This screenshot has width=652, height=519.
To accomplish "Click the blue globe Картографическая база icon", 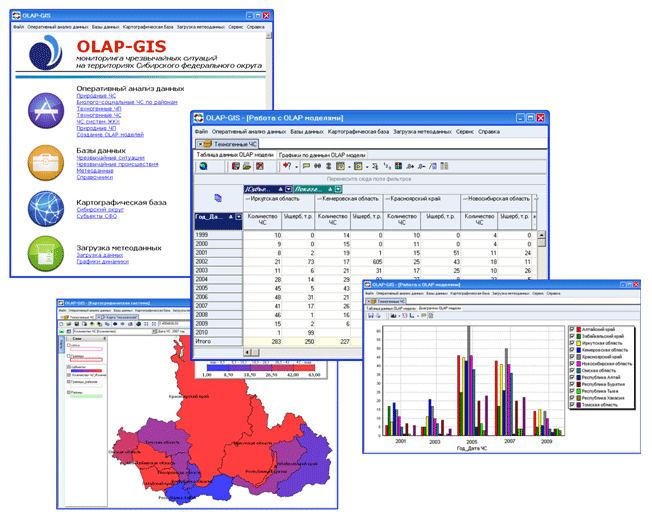I will [x=46, y=206].
